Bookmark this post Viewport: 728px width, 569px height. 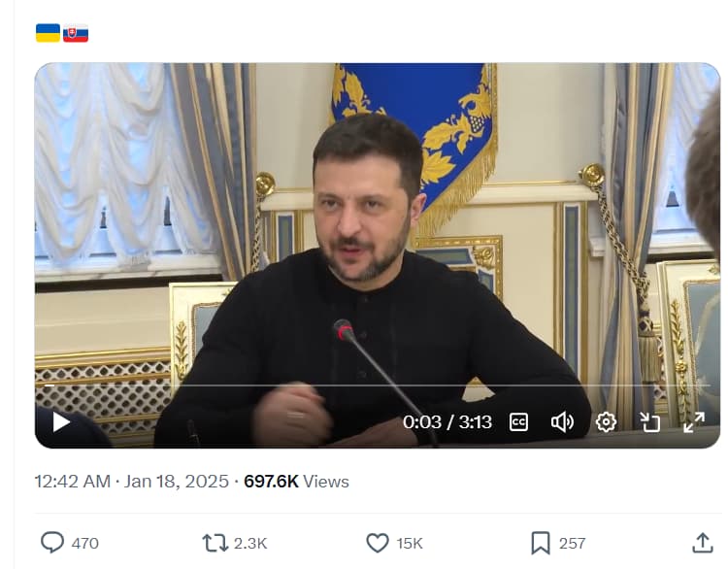(541, 543)
